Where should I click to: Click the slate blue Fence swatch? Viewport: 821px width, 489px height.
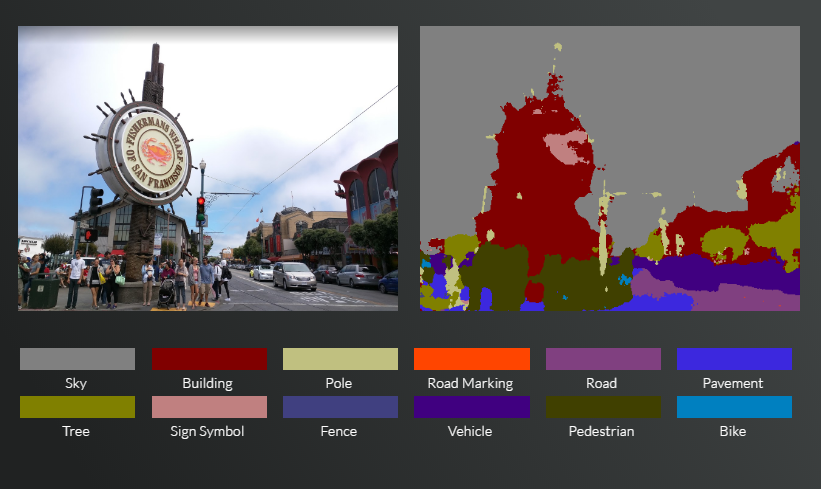coord(340,407)
